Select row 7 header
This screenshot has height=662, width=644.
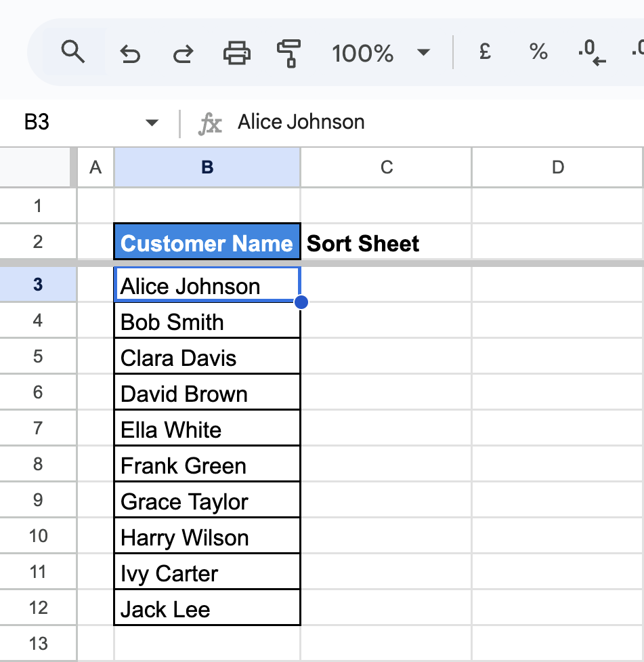click(38, 428)
